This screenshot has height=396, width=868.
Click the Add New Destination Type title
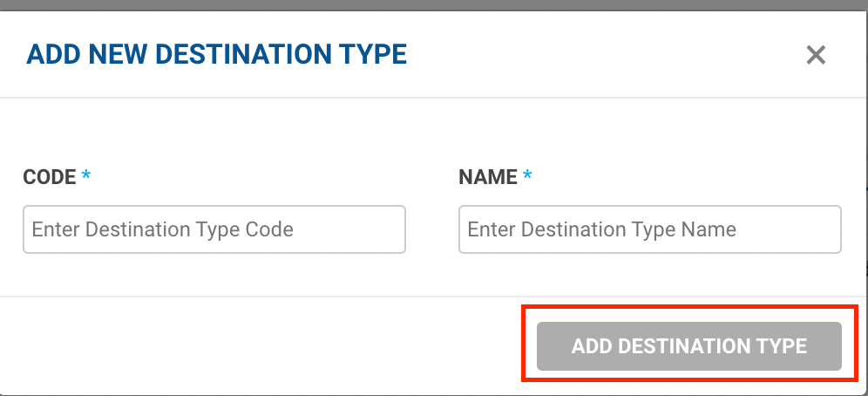pyautogui.click(x=217, y=55)
